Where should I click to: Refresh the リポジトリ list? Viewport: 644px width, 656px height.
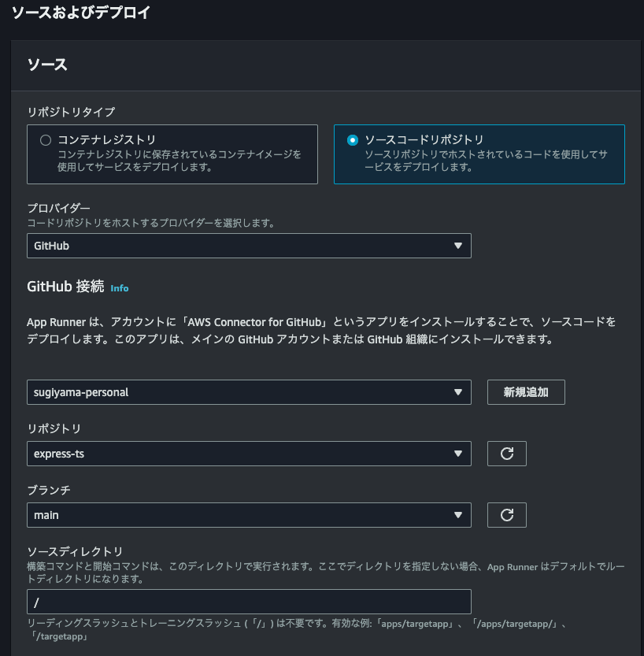pos(507,454)
